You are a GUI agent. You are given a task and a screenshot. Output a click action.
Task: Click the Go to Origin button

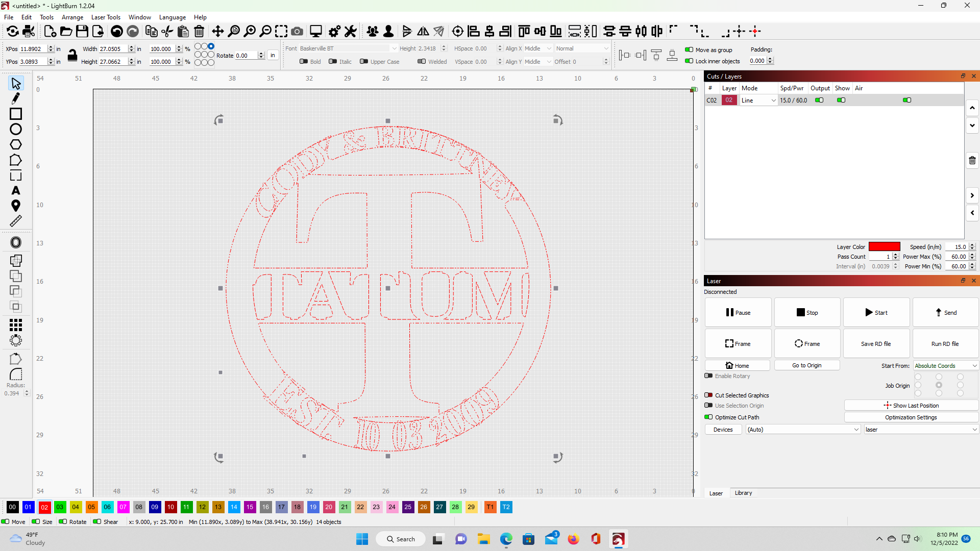806,365
